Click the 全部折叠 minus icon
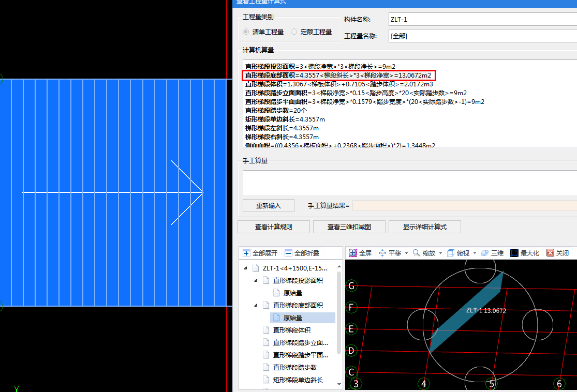 tap(289, 253)
